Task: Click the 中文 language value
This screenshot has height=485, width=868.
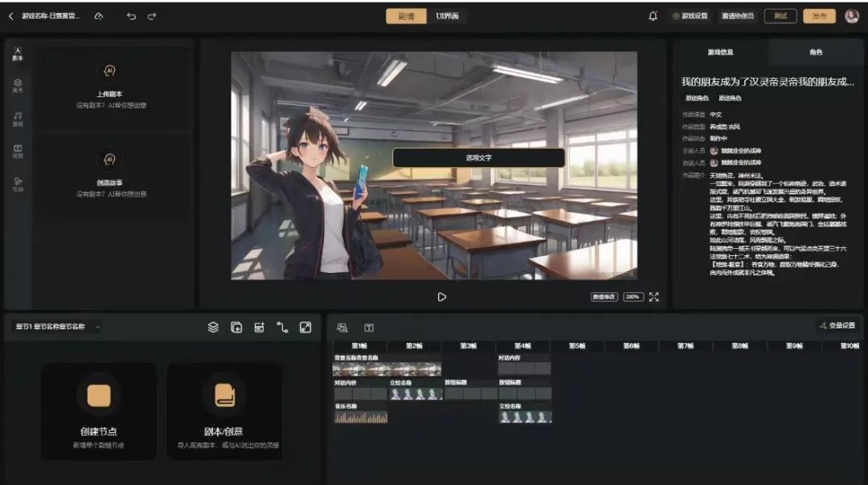Action: coord(716,115)
